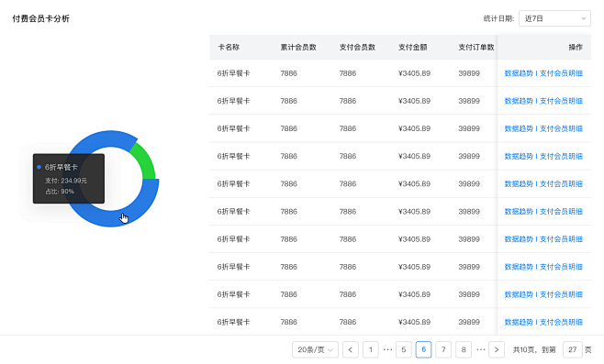Screen dimensions: 604x364
Task: Open 数据趋势 in the first table row
Action: (x=519, y=73)
